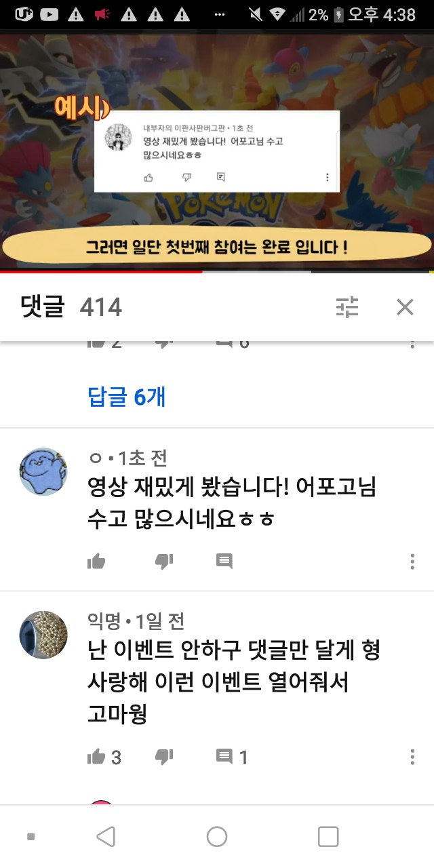434x868 pixels.
Task: Open 익명's pearl avatar profile
Action: click(x=43, y=635)
